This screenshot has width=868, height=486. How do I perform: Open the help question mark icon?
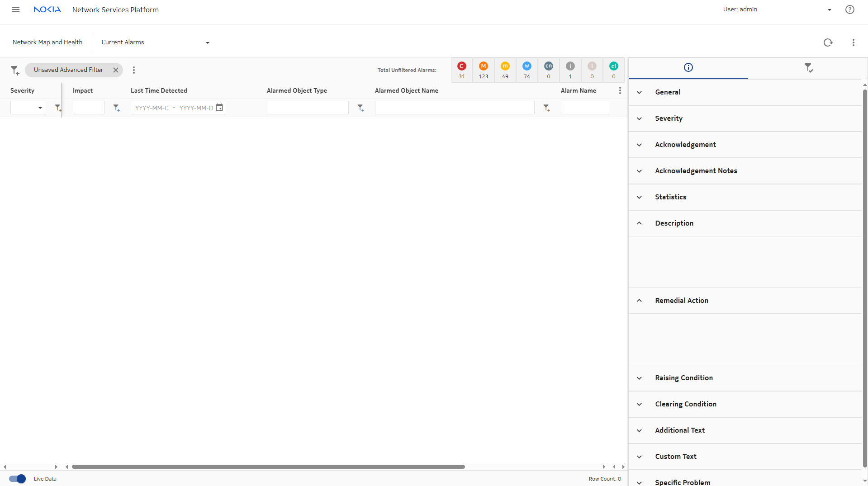tap(849, 9)
